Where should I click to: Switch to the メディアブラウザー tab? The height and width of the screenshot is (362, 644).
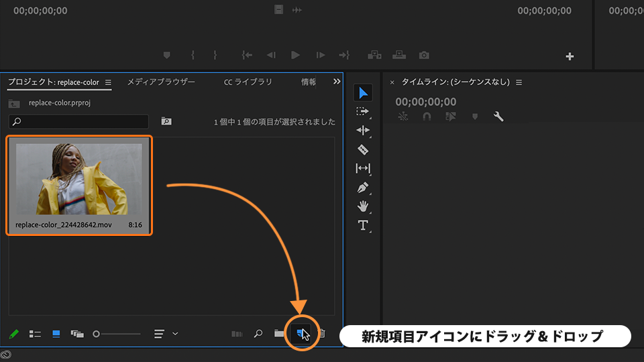161,82
